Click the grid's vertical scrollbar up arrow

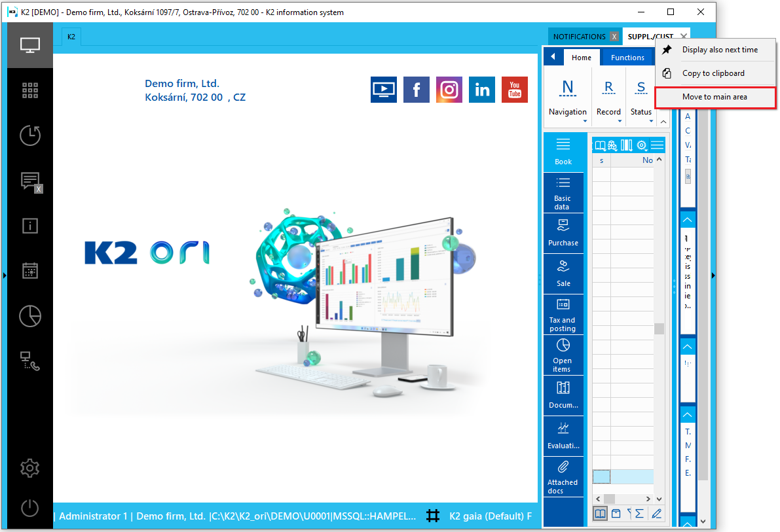click(x=659, y=160)
